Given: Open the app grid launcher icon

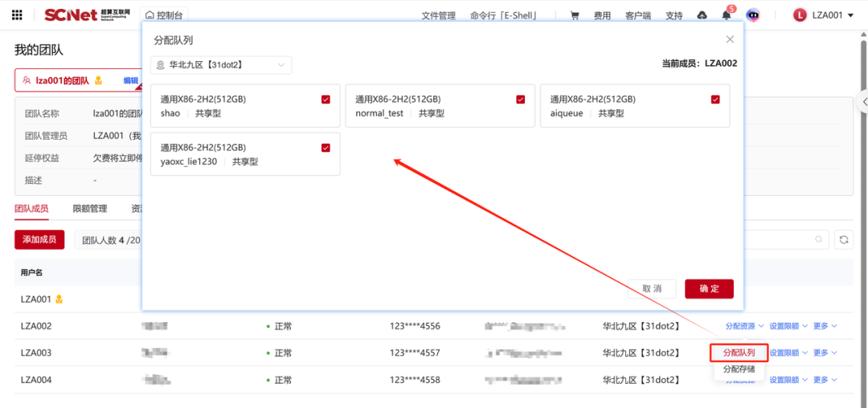Looking at the screenshot, I should coord(17,15).
